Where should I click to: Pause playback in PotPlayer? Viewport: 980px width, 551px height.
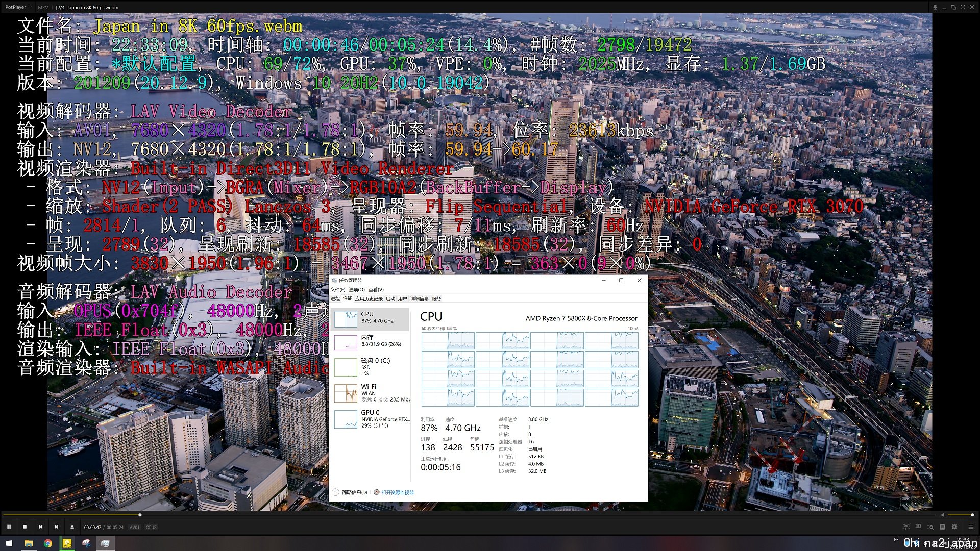(9, 527)
